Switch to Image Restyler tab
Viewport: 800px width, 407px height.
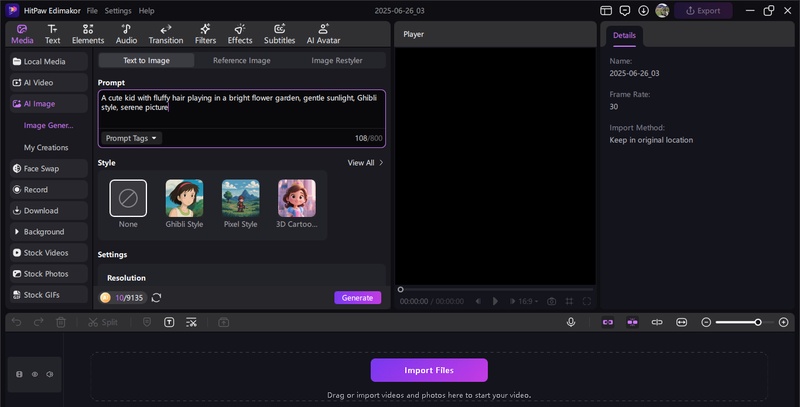[x=337, y=60]
